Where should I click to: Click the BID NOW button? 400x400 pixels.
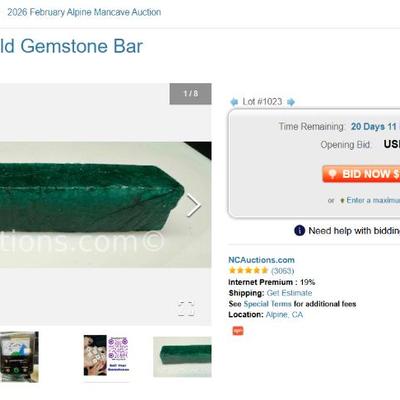click(361, 174)
